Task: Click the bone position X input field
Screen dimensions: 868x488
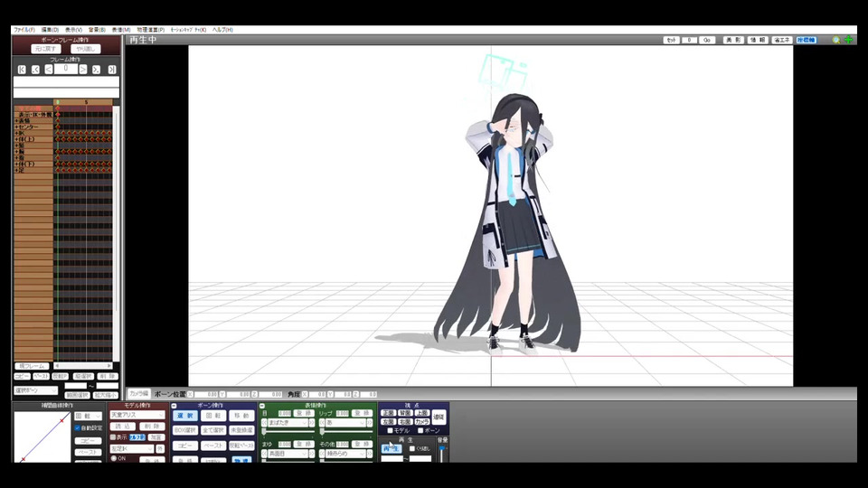Action: [x=205, y=395]
